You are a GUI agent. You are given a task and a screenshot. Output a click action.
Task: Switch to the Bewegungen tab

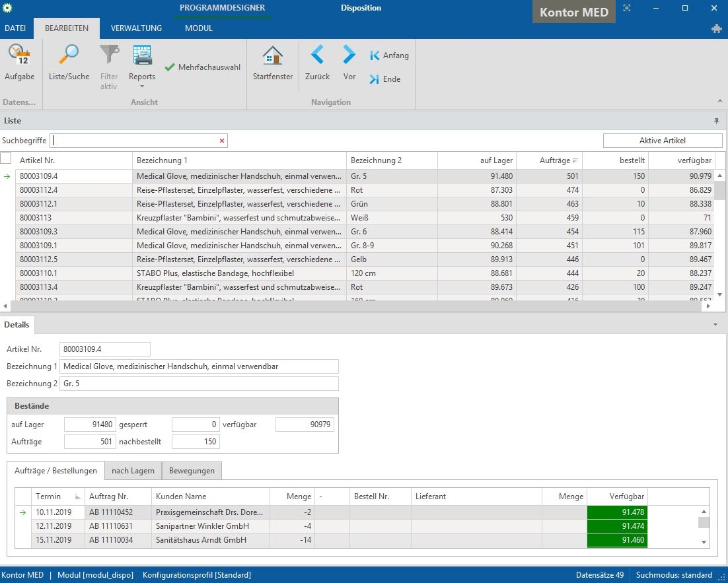[192, 471]
